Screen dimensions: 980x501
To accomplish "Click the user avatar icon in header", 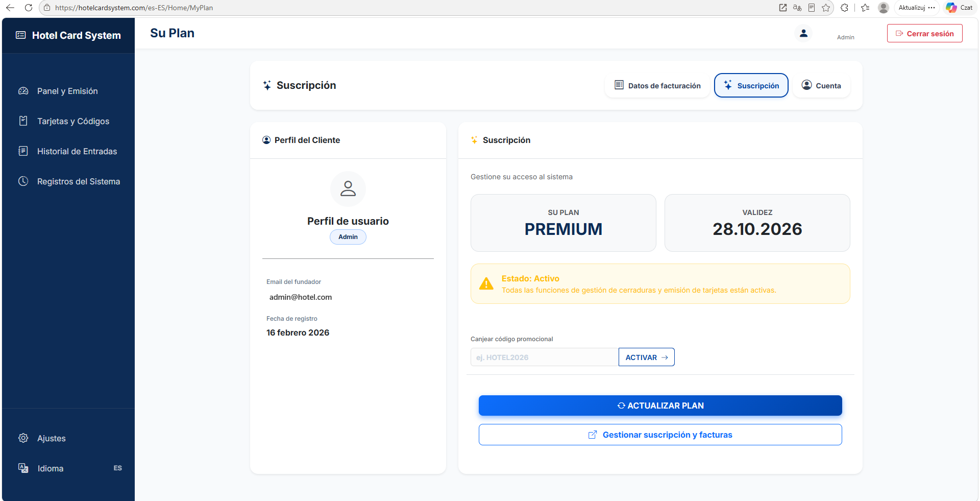I will (803, 33).
